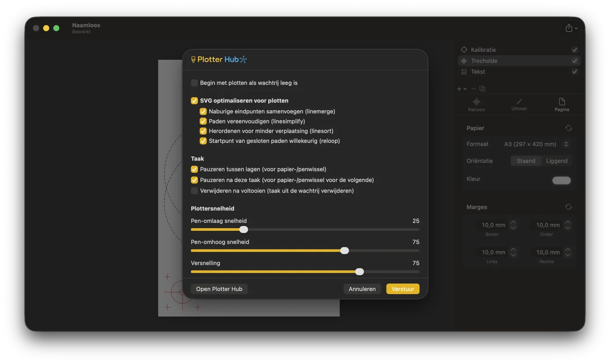Viewport: 610px width, 364px height.
Task: Click the Pen-omhoog snelheid slider handle
Action: pyautogui.click(x=345, y=251)
